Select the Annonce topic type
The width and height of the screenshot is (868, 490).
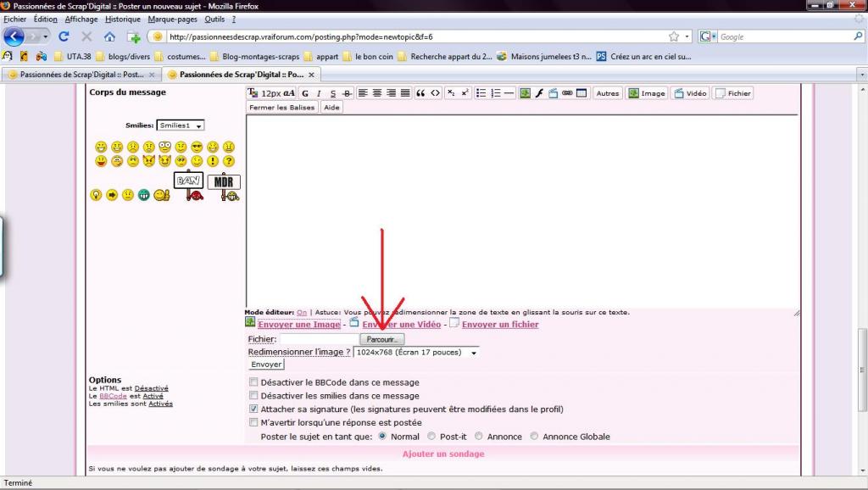(x=479, y=437)
